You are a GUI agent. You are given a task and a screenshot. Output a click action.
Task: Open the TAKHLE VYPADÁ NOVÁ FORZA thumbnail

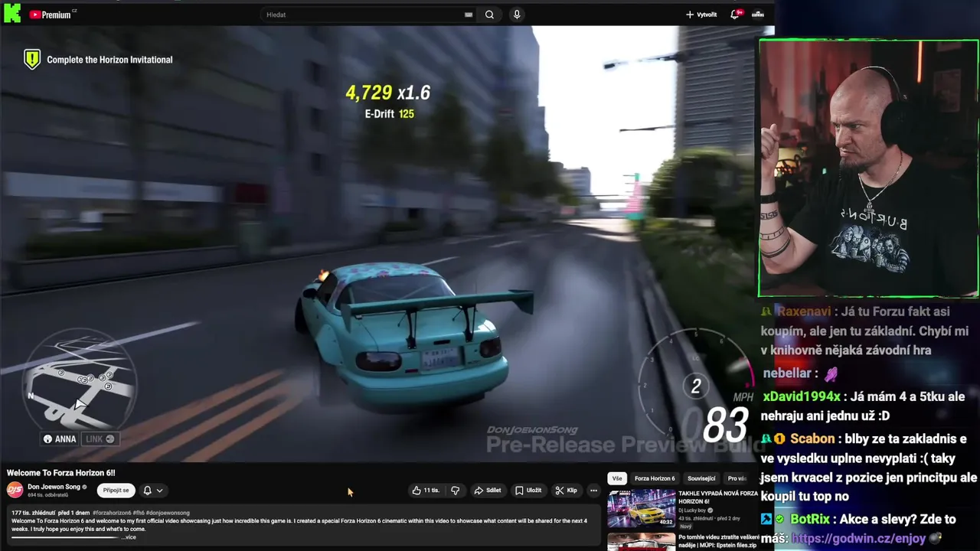pyautogui.click(x=642, y=509)
